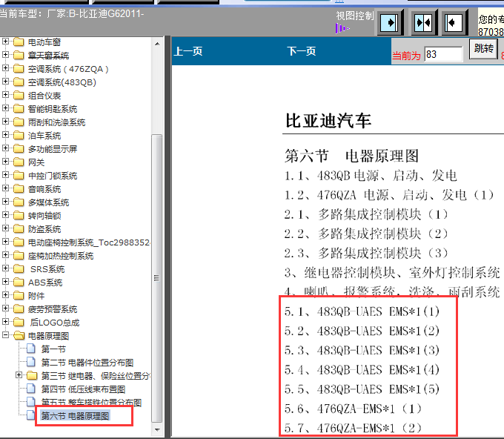Viewport: 504px width, 439px height.
Task: Click the tree scrollbar down arrow
Action: (x=157, y=429)
